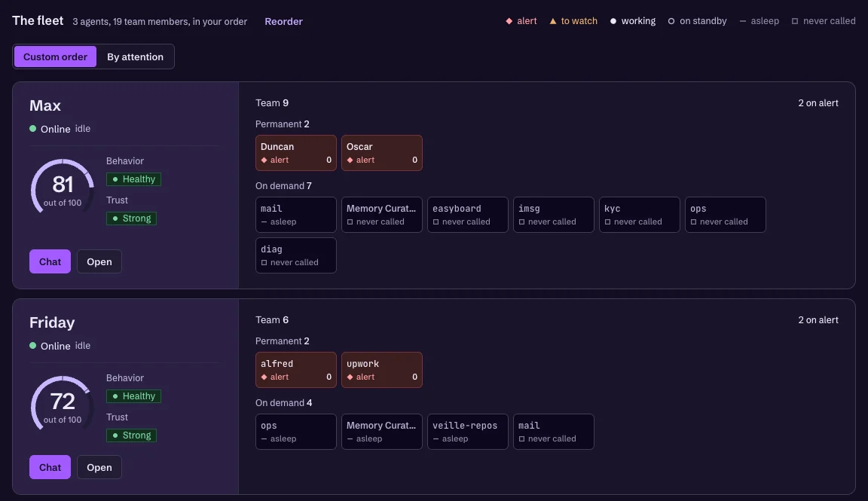
Task: Select the kyc card
Action: [640, 215]
